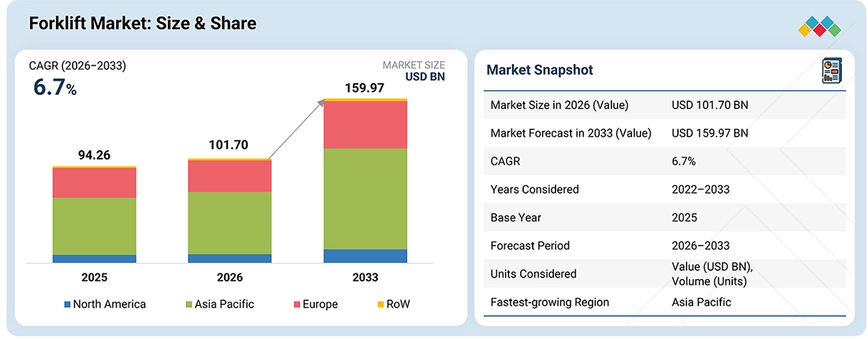Click the 2033 bar's Europe segment
The height and width of the screenshot is (339, 868).
365,125
